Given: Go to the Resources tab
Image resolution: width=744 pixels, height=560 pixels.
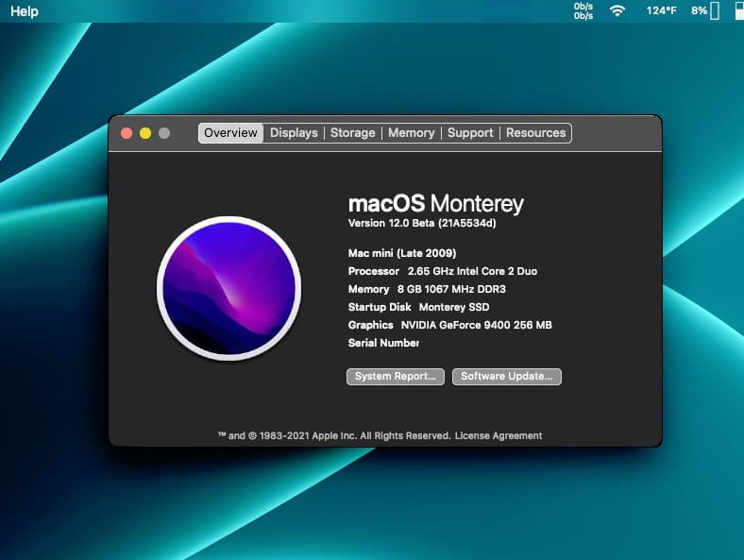Looking at the screenshot, I should [535, 133].
